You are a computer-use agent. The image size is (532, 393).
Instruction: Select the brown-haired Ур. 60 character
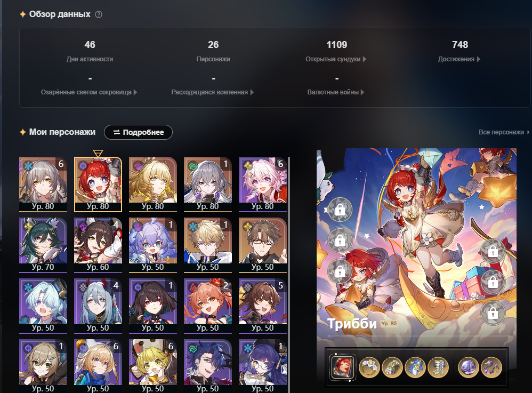coord(98,245)
